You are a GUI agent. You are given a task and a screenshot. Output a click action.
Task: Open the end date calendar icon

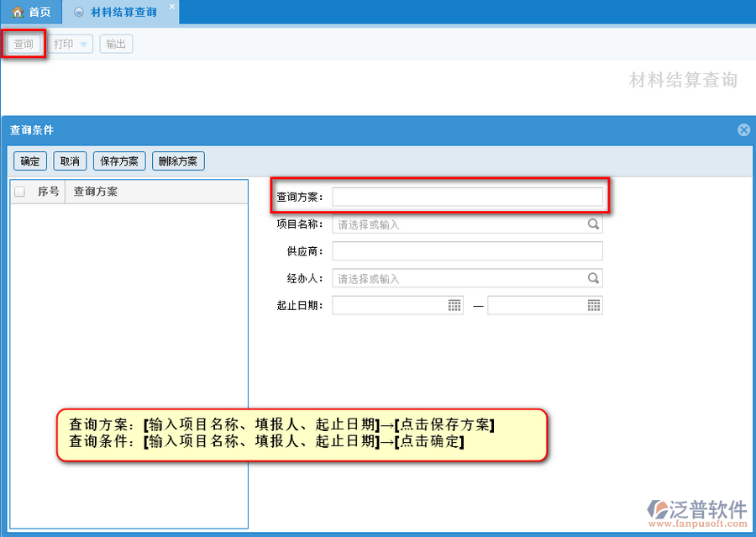point(594,305)
